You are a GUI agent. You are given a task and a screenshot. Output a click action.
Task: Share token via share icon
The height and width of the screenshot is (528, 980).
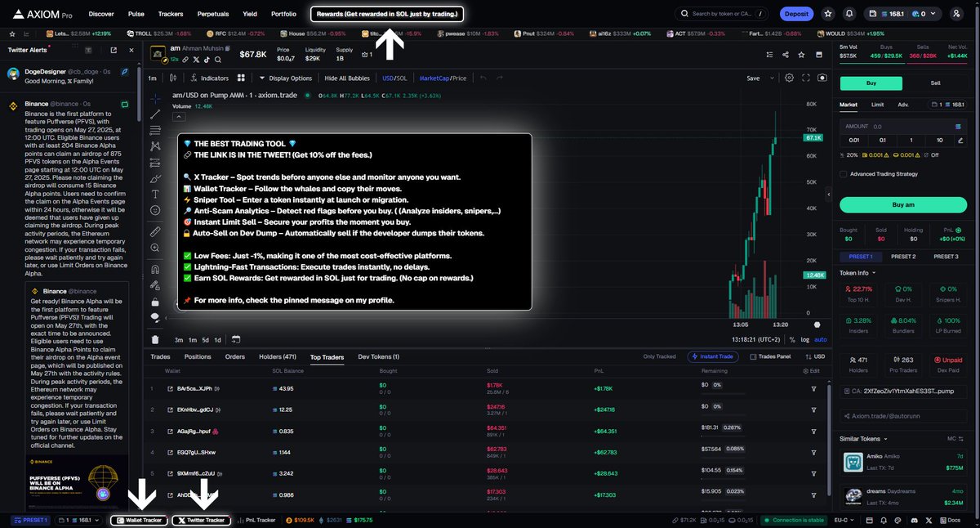click(x=785, y=55)
